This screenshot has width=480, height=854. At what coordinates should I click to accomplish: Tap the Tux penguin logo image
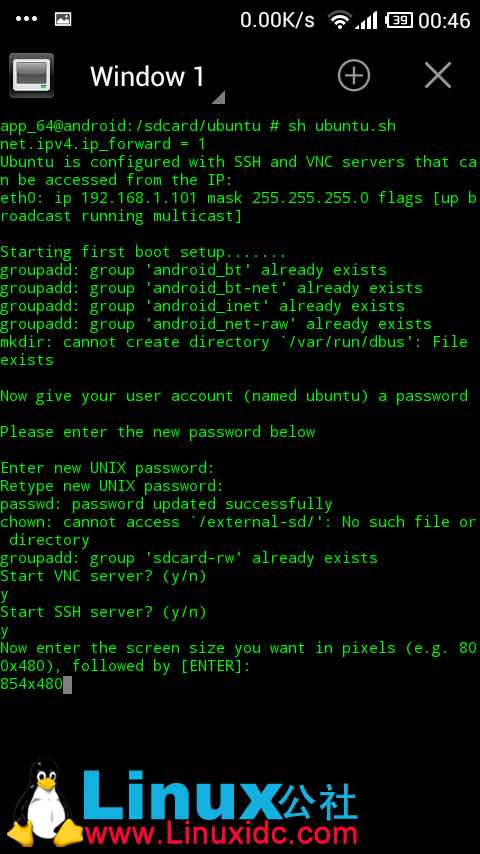tap(42, 802)
